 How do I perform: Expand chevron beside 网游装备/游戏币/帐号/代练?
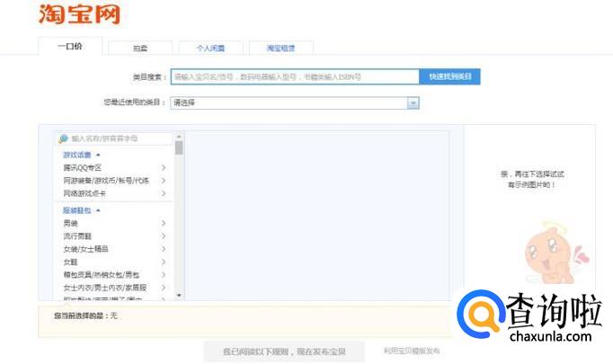click(x=164, y=181)
